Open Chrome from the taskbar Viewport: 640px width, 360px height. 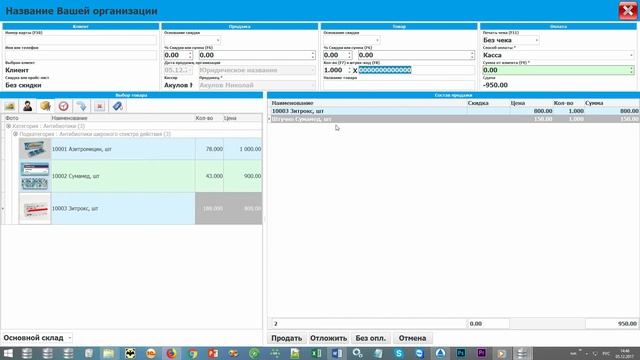(x=192, y=353)
